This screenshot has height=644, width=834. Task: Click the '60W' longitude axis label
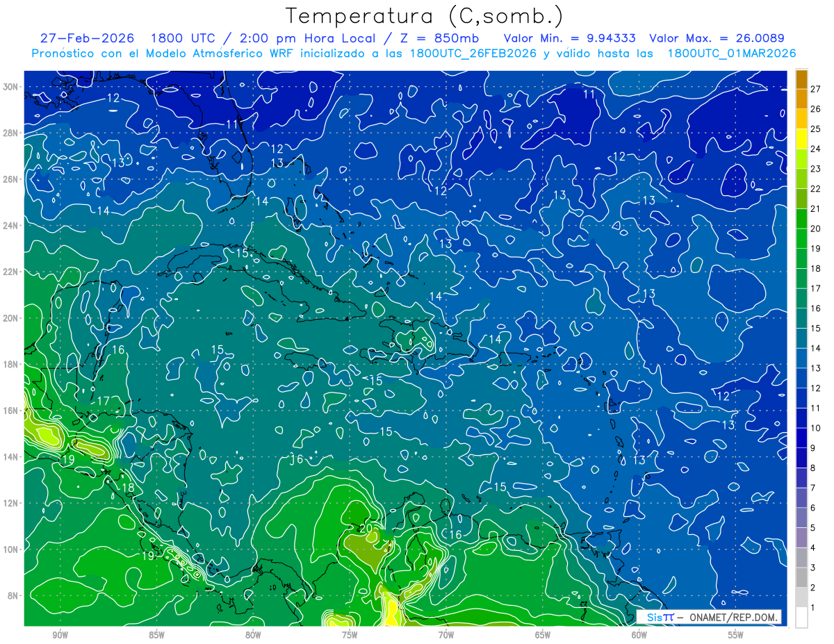[639, 635]
